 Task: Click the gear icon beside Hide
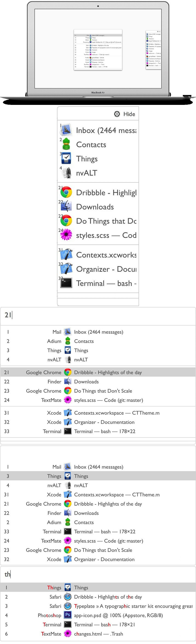(117, 114)
